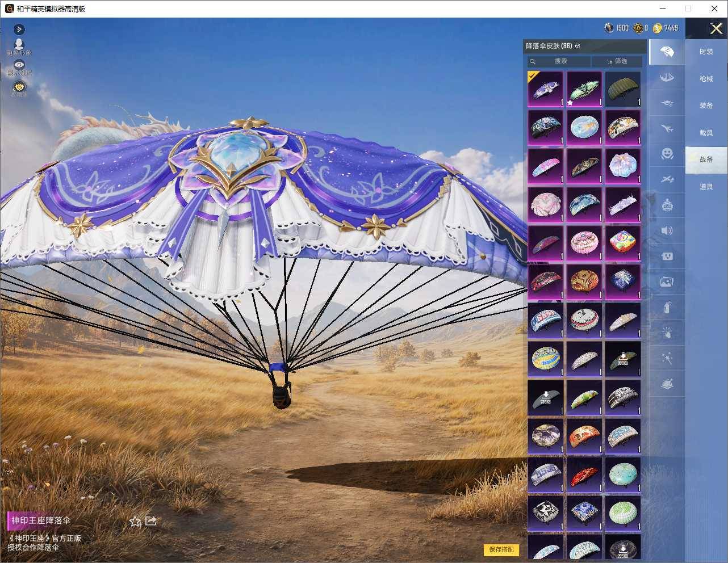The width and height of the screenshot is (728, 563).
Task: Open the speaker voice category icon
Action: click(x=667, y=230)
